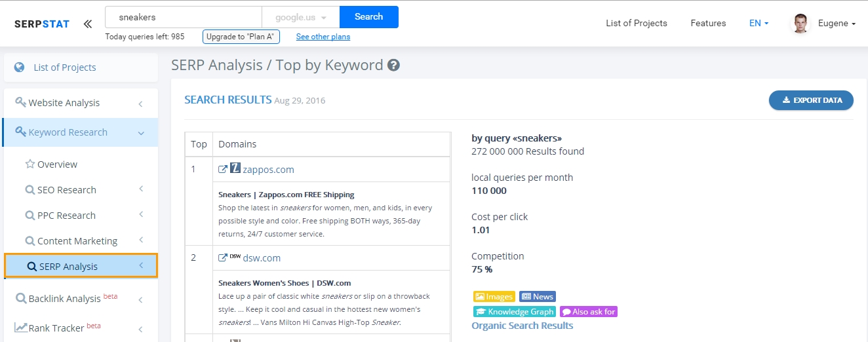This screenshot has width=868, height=342.
Task: Open the Eugene account dropdown
Action: click(x=837, y=24)
